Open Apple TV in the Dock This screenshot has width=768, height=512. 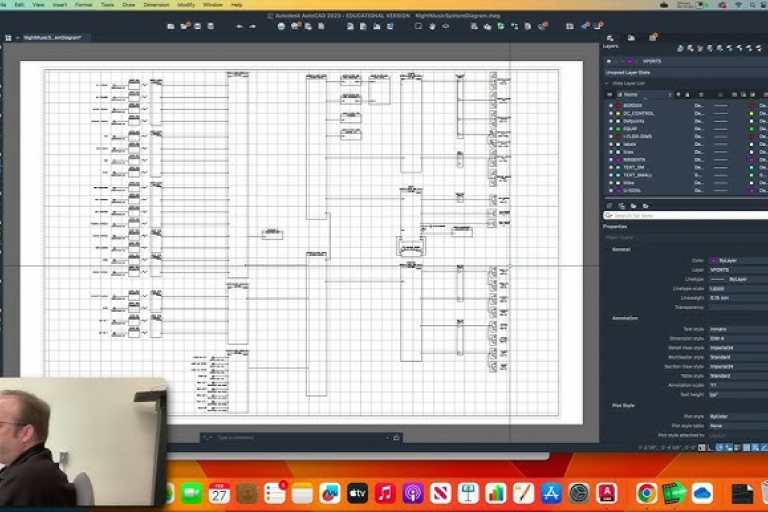pyautogui.click(x=358, y=493)
